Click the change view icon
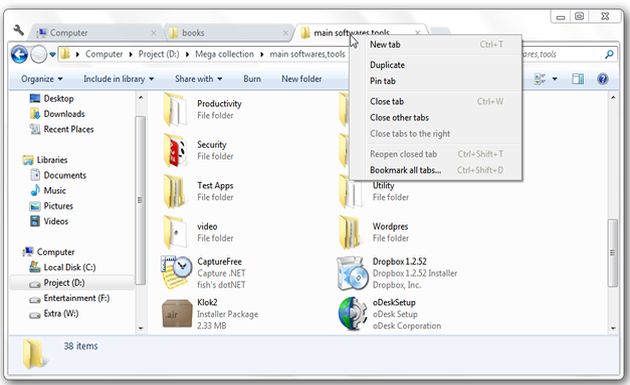Screen dimensions: 630x385 tap(540, 79)
